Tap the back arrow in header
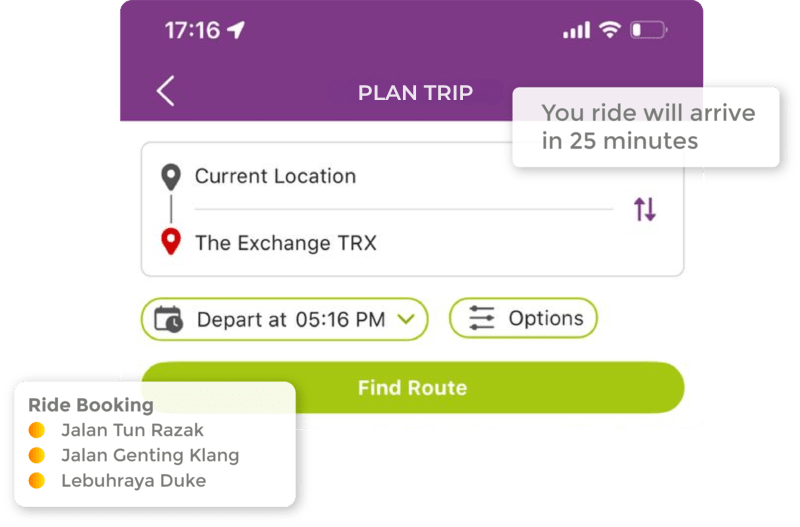 tap(166, 91)
